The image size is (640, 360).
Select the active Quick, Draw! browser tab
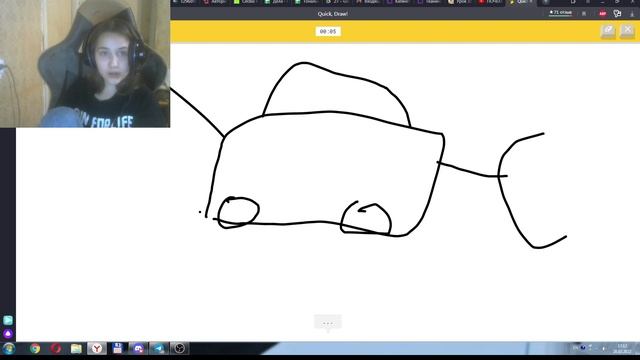tap(522, 2)
